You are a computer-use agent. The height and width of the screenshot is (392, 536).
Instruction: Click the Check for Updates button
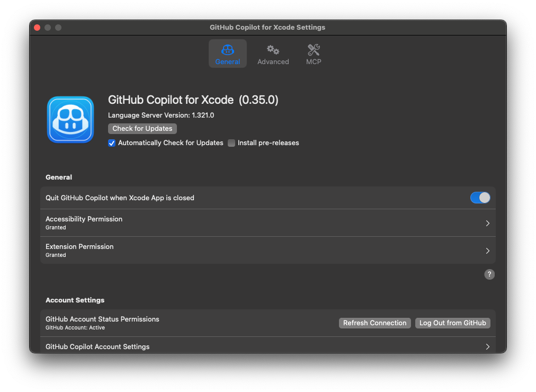(142, 128)
